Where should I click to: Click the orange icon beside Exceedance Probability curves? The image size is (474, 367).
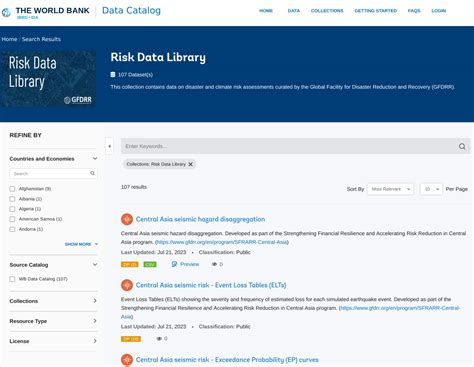[x=127, y=360]
